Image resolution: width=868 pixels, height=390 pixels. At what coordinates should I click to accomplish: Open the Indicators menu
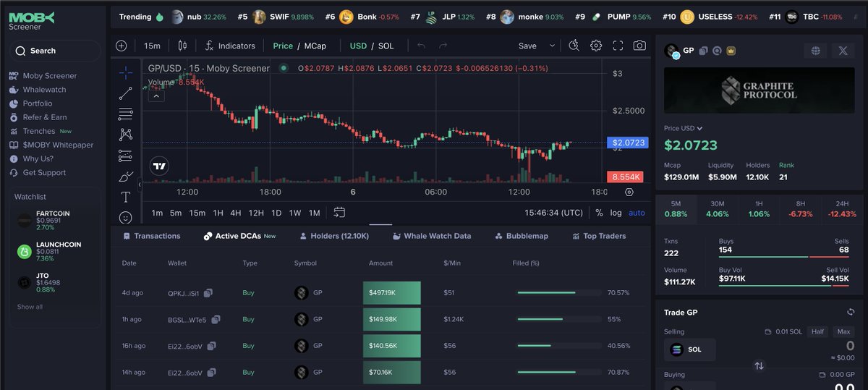pyautogui.click(x=230, y=46)
